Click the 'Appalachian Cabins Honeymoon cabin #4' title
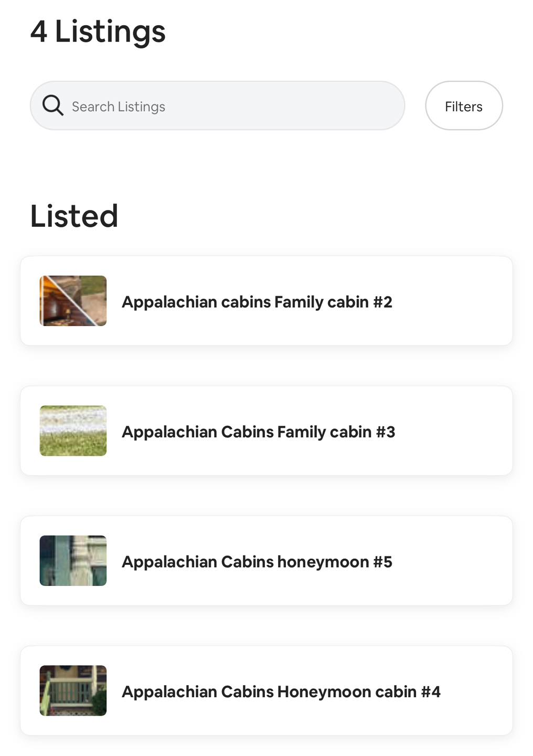The width and height of the screenshot is (533, 756). point(281,691)
